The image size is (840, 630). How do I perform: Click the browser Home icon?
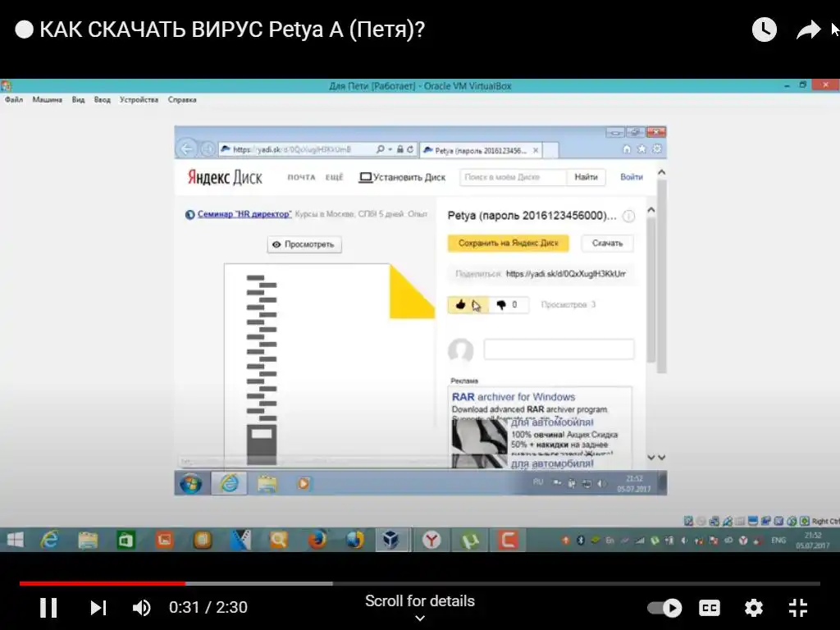[x=627, y=149]
